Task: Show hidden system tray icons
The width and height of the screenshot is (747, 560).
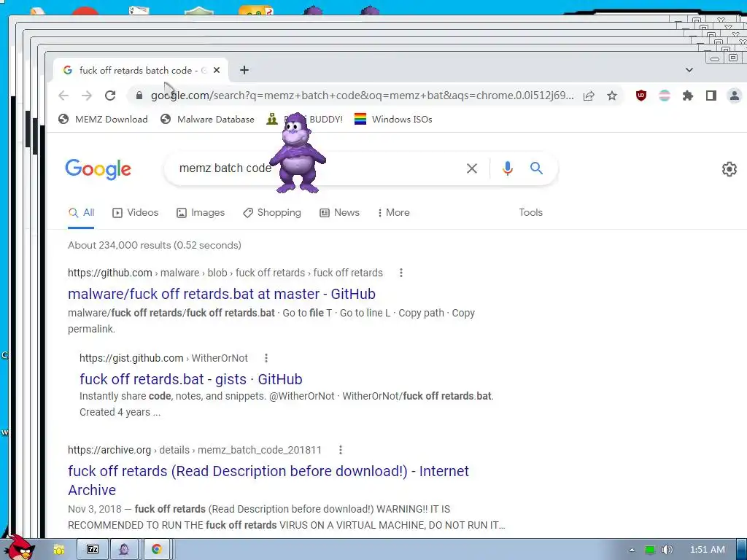Action: point(632,550)
